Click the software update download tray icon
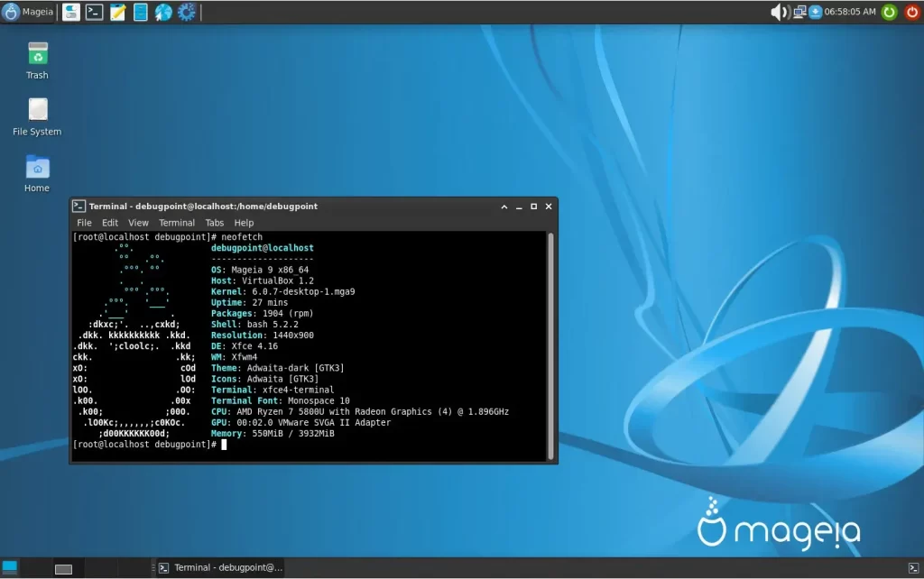 pyautogui.click(x=816, y=12)
